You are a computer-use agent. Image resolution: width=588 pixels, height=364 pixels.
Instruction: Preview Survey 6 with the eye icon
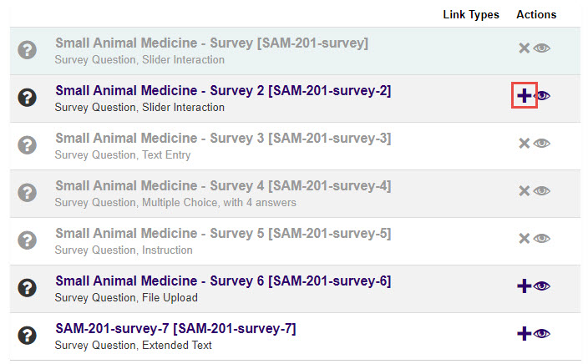click(x=542, y=286)
